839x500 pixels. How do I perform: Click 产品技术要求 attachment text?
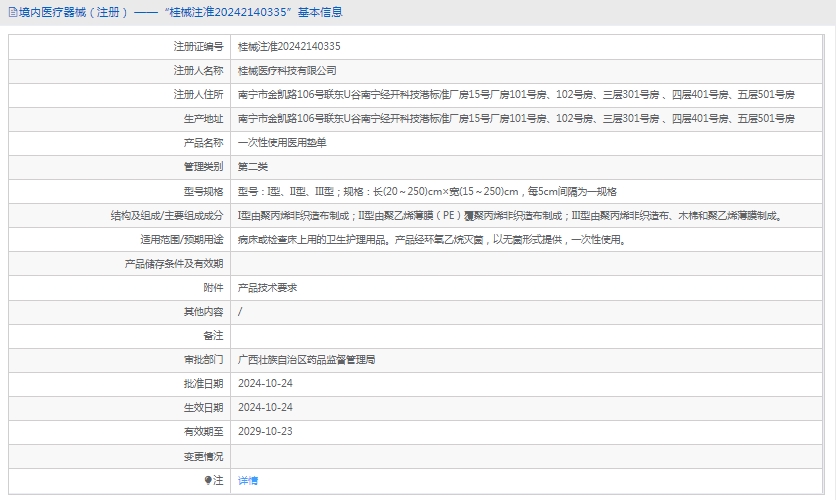point(267,288)
